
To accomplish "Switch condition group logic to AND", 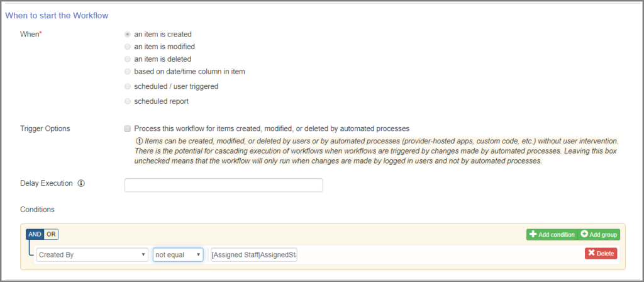I will 35,234.
